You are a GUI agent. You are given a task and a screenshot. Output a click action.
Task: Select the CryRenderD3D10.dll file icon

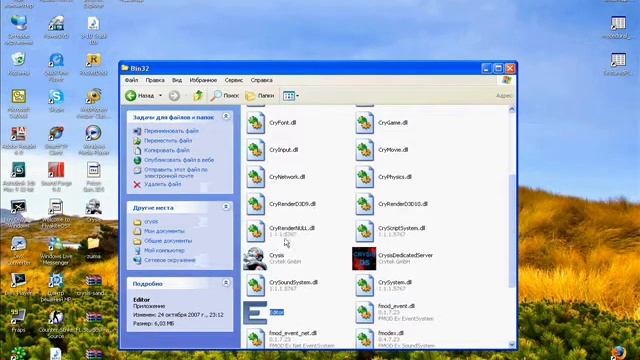click(364, 204)
